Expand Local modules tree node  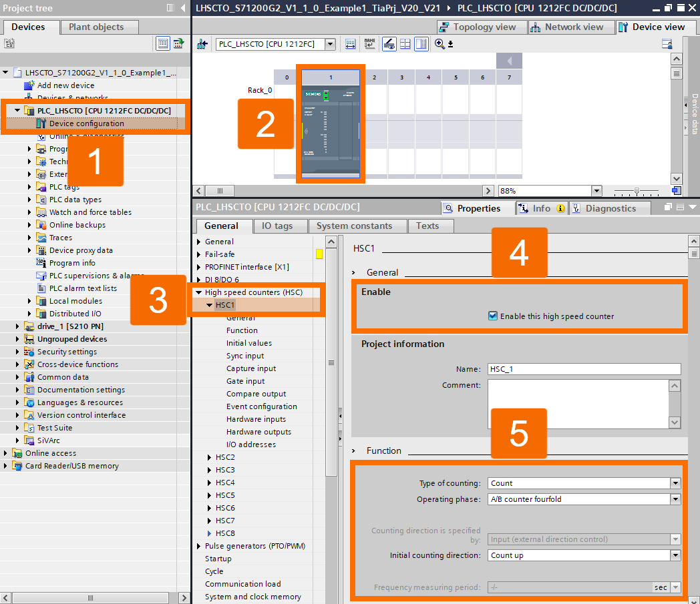(29, 301)
